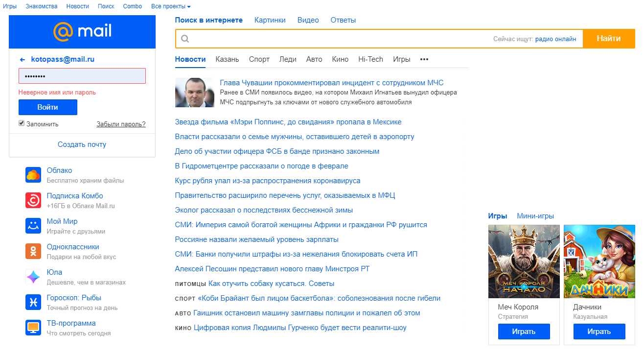Focus the password input field
The width and height of the screenshot is (644, 356).
[x=82, y=76]
